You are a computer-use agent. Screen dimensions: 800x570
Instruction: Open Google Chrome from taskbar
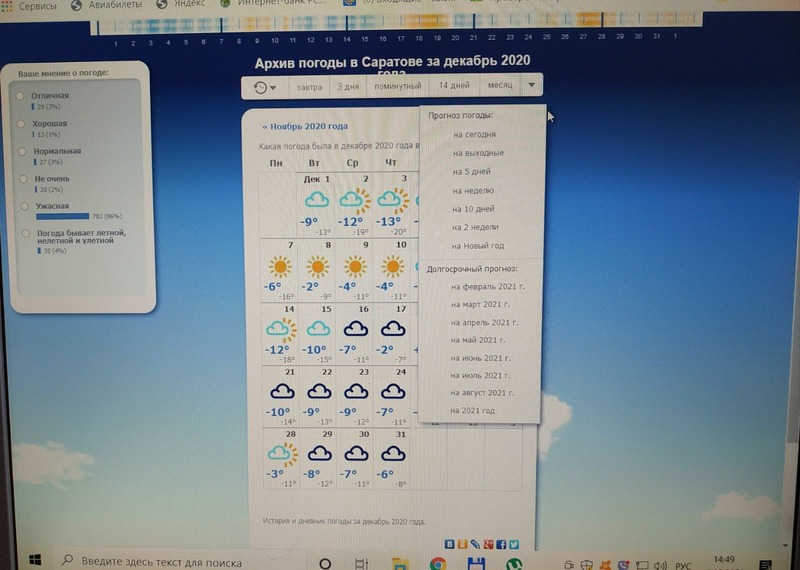click(438, 563)
